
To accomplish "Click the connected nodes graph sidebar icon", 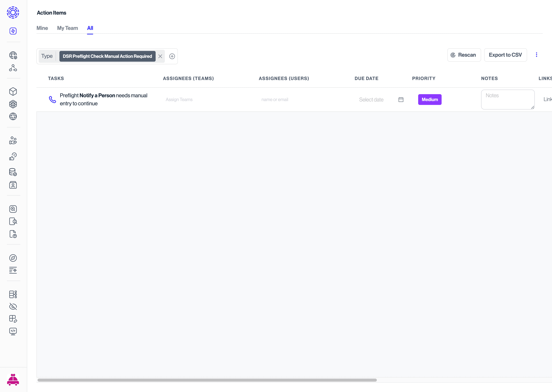I will point(13,68).
